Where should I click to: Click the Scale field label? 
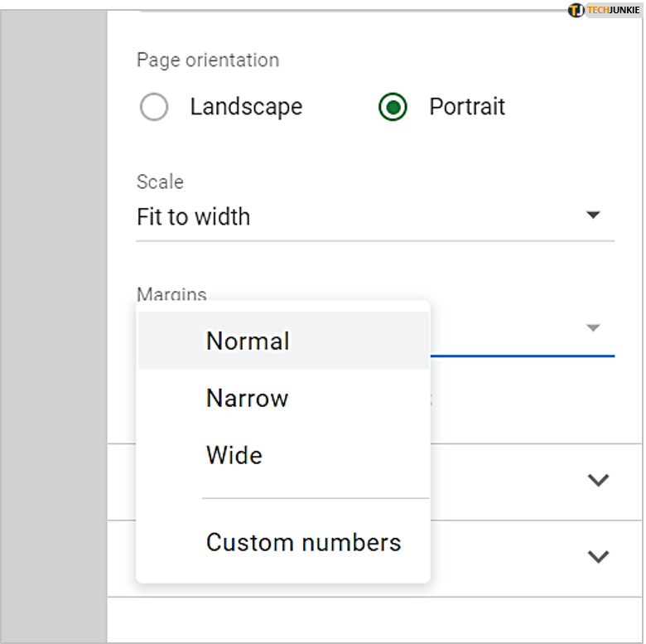pos(160,182)
